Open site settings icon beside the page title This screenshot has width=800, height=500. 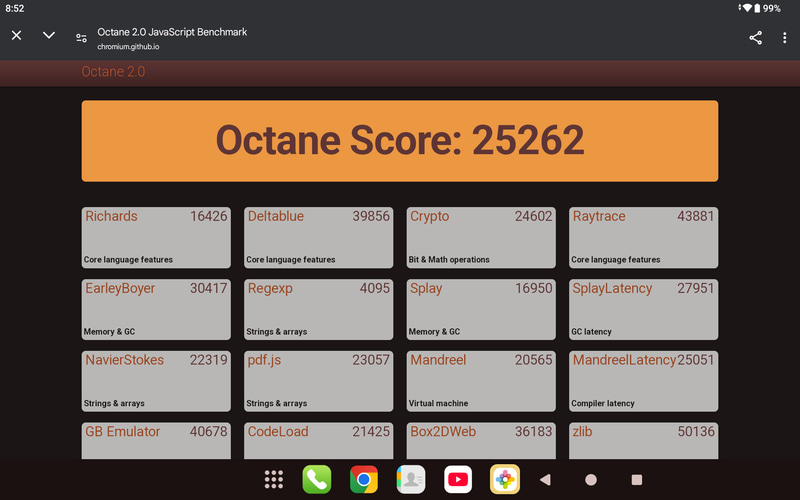click(81, 38)
